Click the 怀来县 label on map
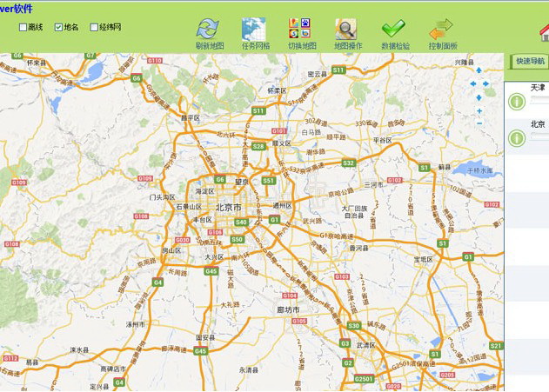This screenshot has height=392, width=549. 37,63
